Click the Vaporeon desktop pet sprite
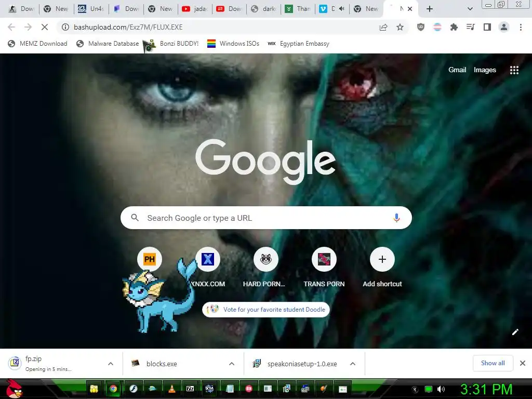 (159, 297)
